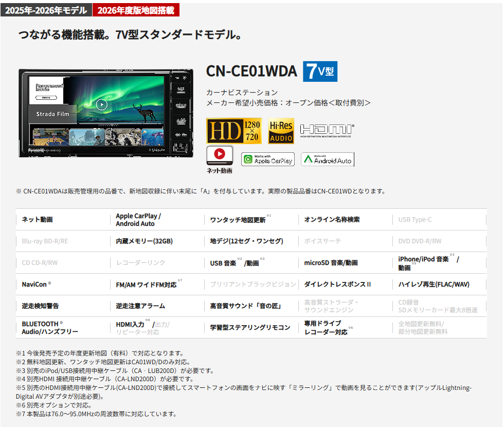Viewport: 504px width, 427px height.
Task: Click the microSD 音楽/動画 feature cell
Action: point(346,263)
